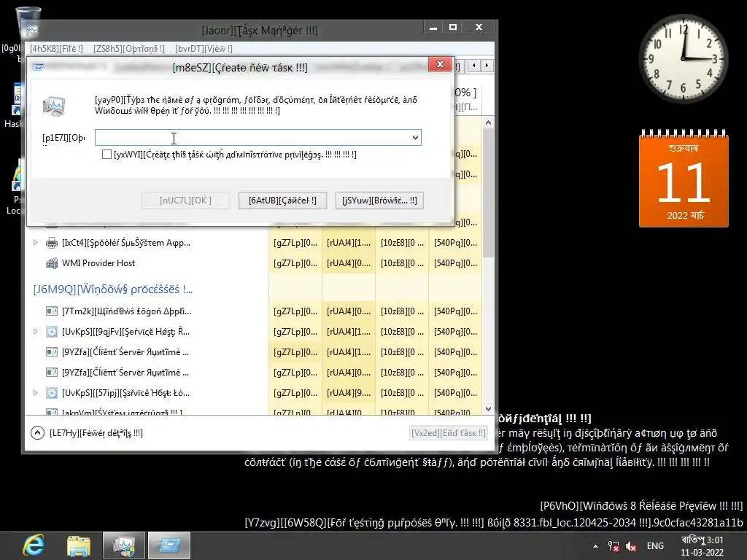Click the Create new task title icon
The height and width of the screenshot is (560, 747).
coord(39,67)
